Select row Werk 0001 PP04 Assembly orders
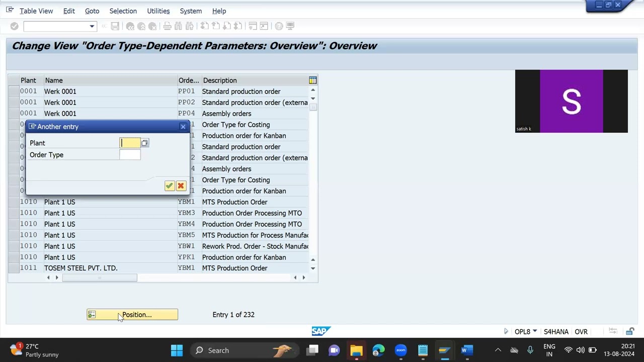 click(13, 114)
